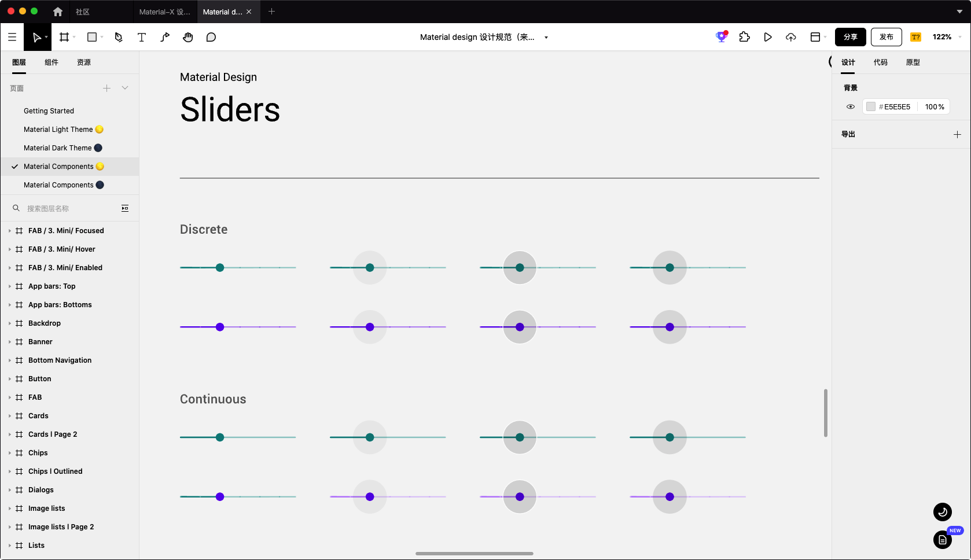Click the layer name search field
The image size is (971, 560).
tap(69, 208)
